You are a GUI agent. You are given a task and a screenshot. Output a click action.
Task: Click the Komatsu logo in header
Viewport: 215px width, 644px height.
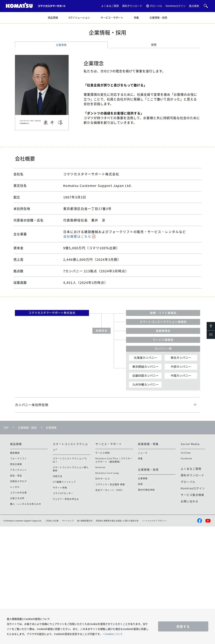coord(19,6)
